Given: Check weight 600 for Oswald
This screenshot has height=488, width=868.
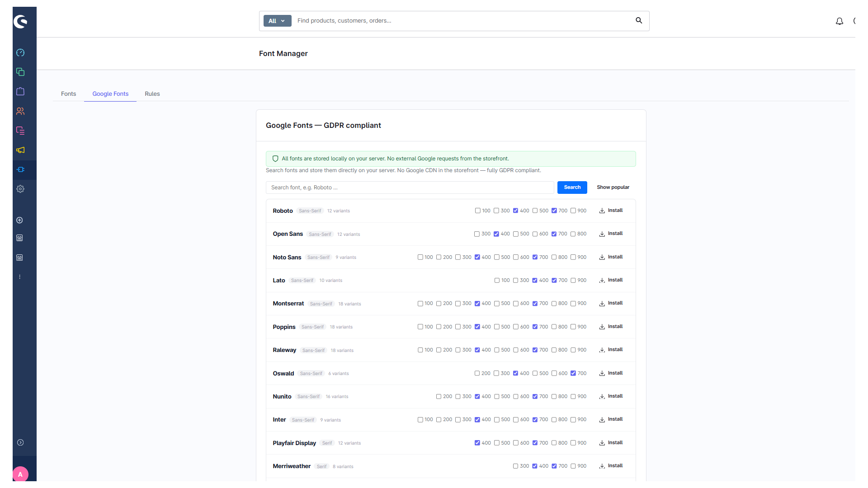Looking at the screenshot, I should pyautogui.click(x=554, y=374).
